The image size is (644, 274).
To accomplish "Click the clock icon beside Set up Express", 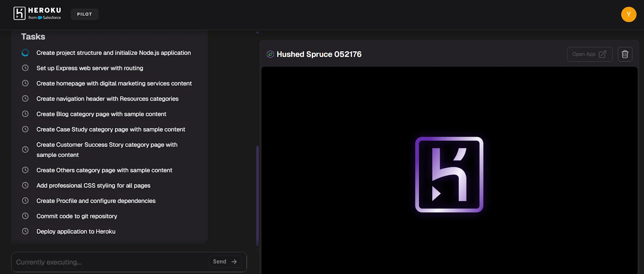I will pyautogui.click(x=25, y=68).
